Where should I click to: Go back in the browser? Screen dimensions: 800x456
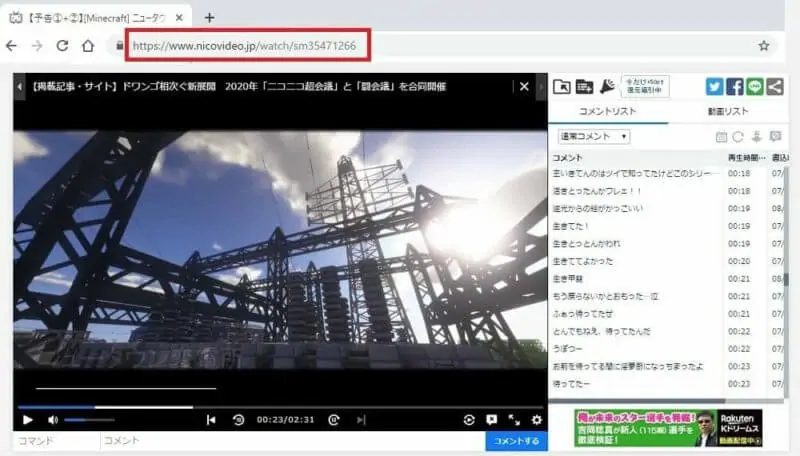tap(11, 46)
